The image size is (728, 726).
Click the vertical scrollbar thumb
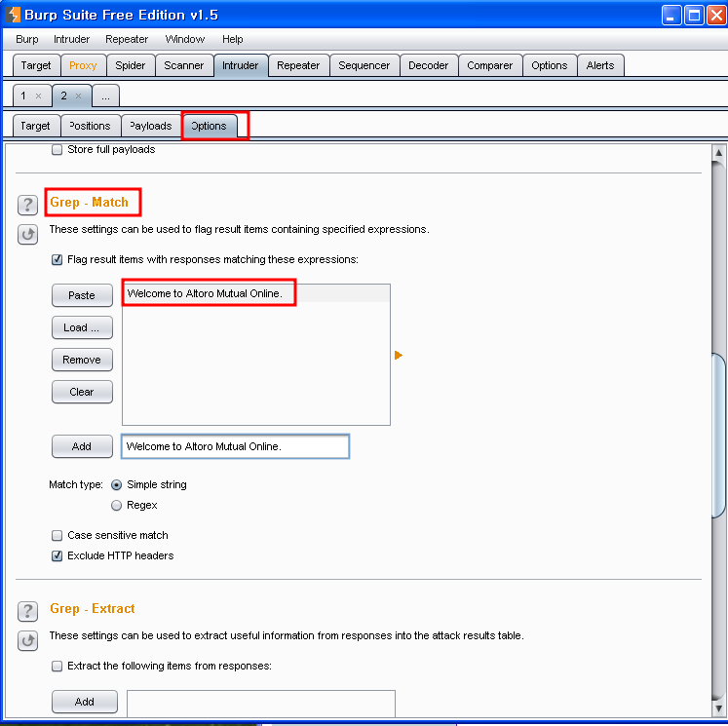pos(718,436)
